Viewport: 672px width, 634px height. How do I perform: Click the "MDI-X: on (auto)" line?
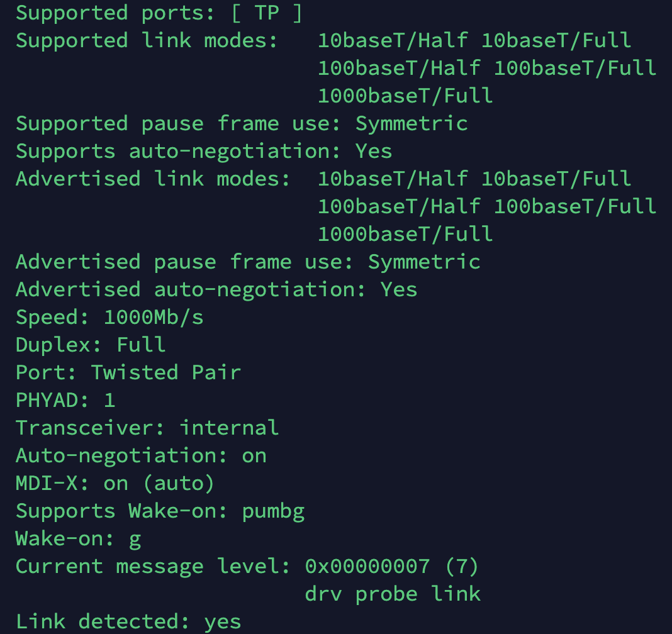pyautogui.click(x=115, y=483)
